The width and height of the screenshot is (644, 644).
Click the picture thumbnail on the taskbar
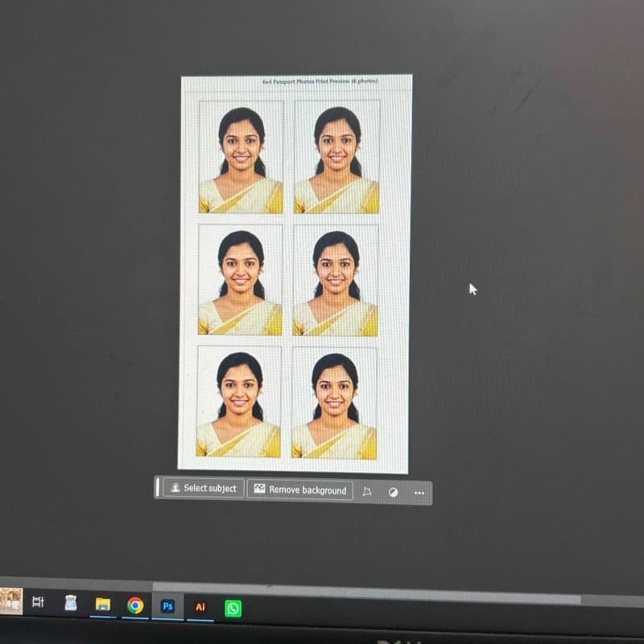[x=10, y=601]
